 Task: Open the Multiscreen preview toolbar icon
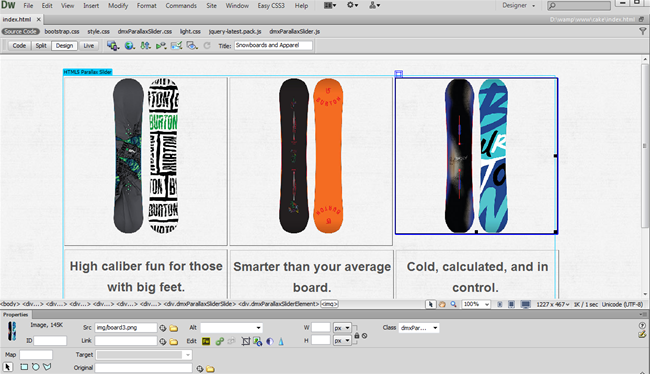click(112, 46)
